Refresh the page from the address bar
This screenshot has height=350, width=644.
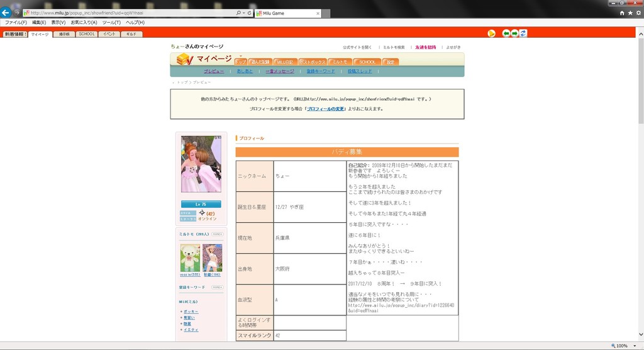point(249,13)
